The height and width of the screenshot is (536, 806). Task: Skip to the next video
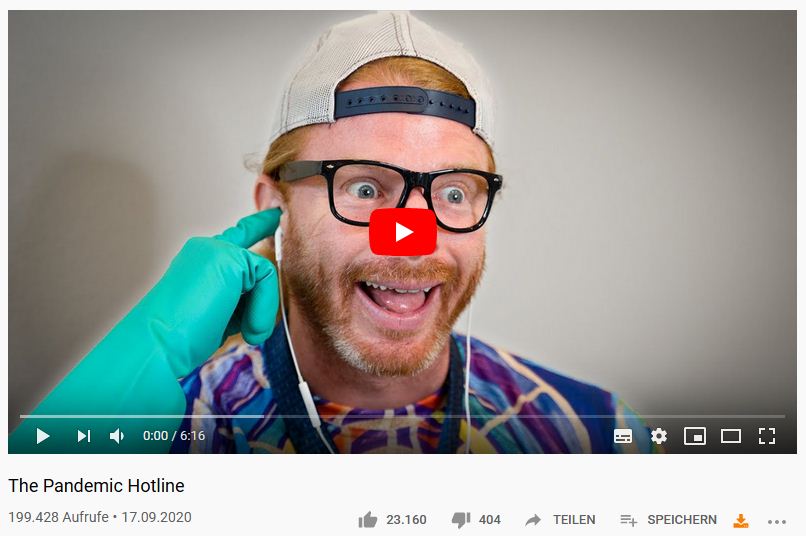pyautogui.click(x=84, y=436)
